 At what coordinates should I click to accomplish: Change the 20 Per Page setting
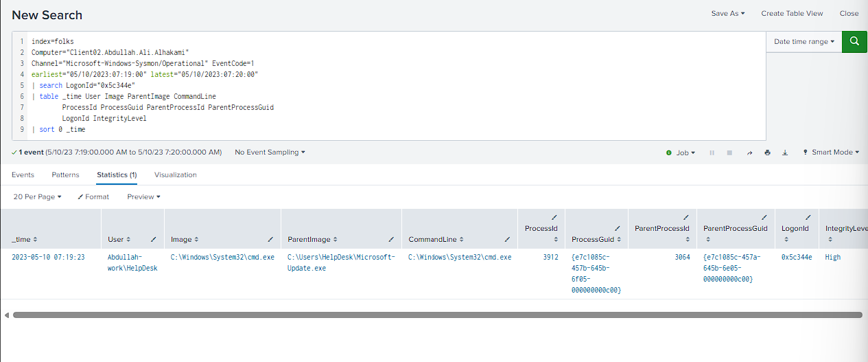pyautogui.click(x=37, y=196)
